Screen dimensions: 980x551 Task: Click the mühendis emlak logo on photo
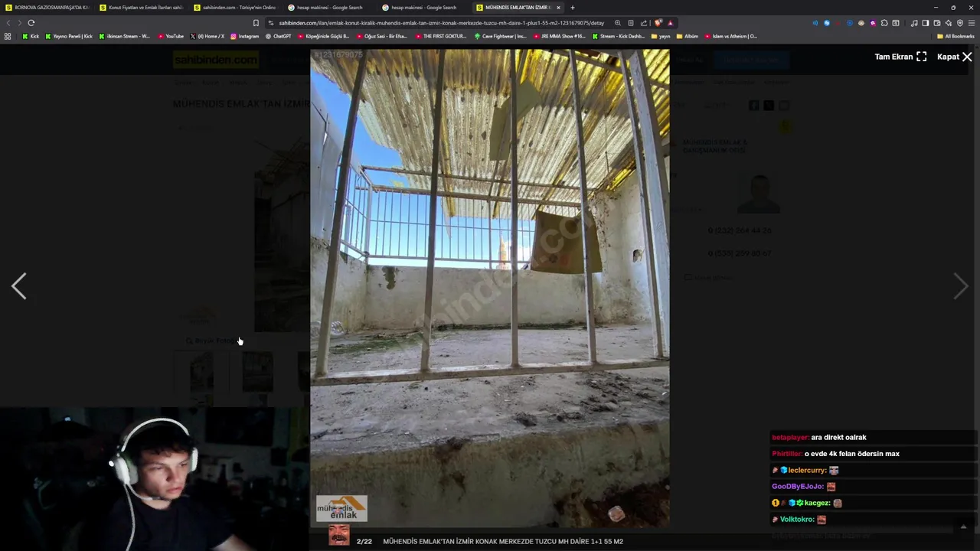click(341, 508)
